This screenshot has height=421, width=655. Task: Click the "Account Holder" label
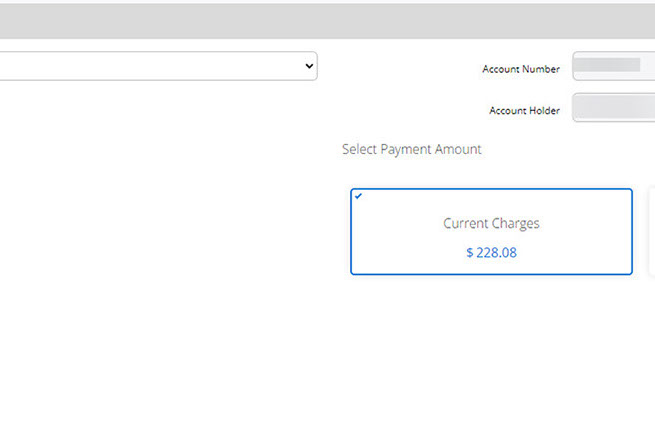524,111
